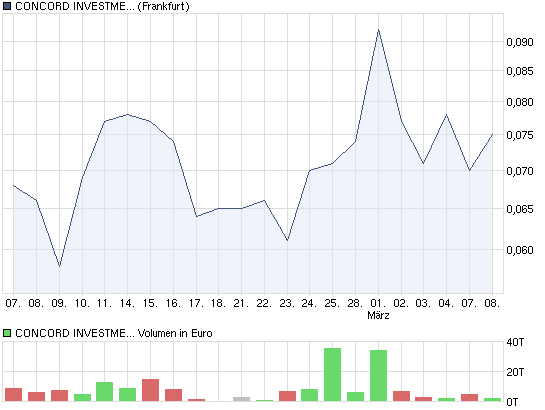545x410 pixels.
Task: Click the 28. date label
Action: [355, 303]
